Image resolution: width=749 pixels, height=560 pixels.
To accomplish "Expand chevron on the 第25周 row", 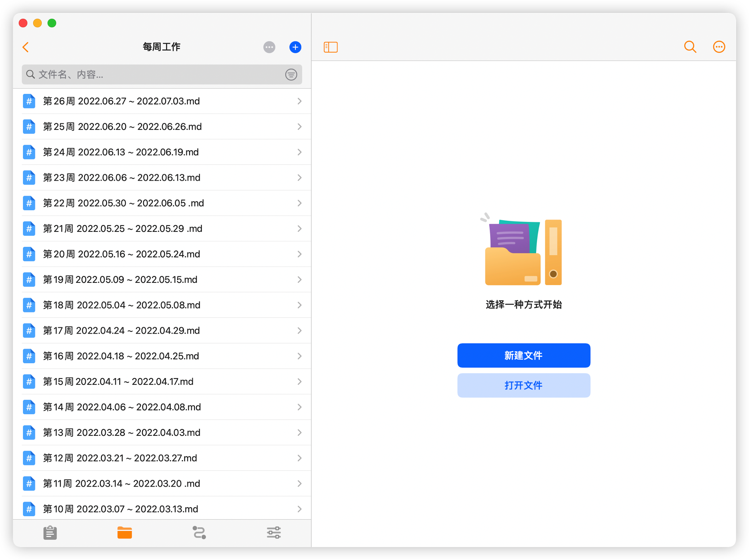I will (300, 127).
